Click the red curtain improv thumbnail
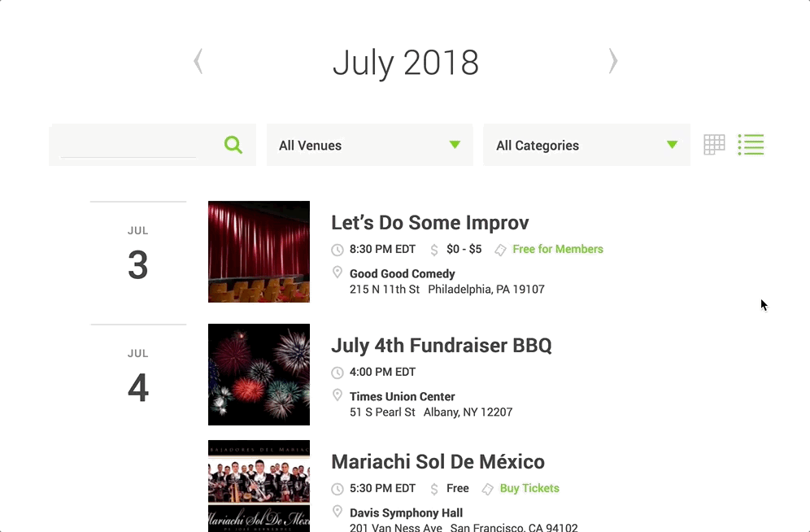 pos(259,252)
